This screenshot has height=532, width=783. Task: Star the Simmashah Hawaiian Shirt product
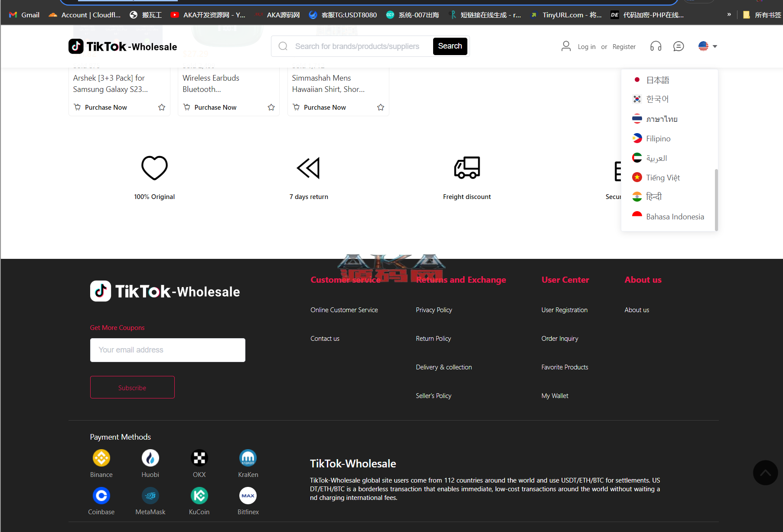pyautogui.click(x=381, y=107)
